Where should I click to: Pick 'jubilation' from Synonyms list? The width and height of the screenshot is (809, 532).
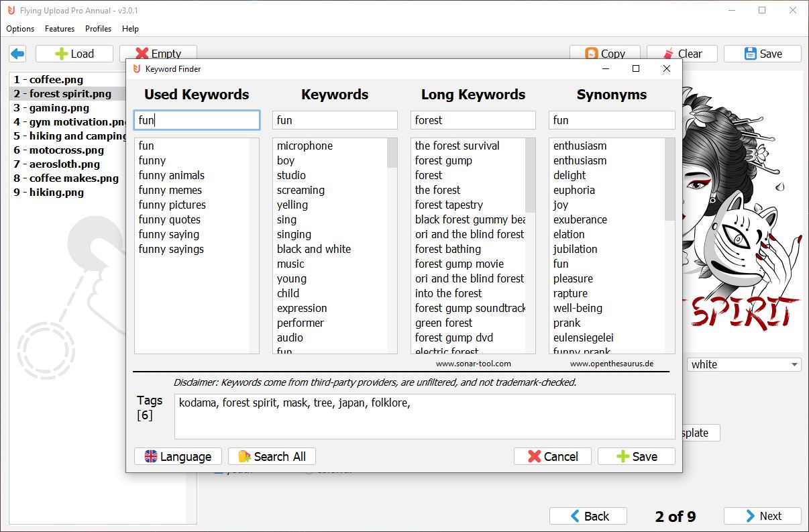click(x=576, y=249)
